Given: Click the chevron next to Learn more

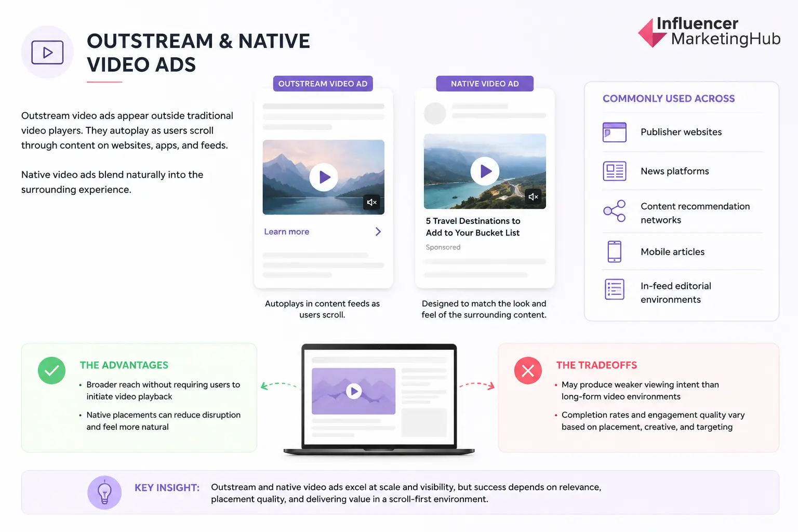Looking at the screenshot, I should [x=378, y=232].
